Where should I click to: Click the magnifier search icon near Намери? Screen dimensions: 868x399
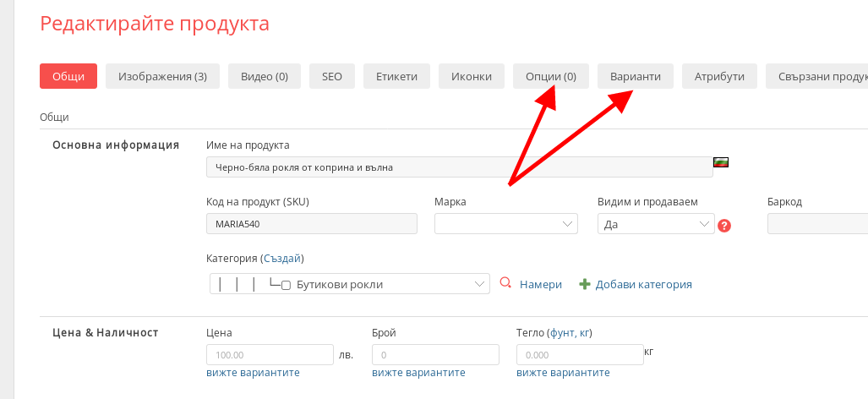point(505,284)
